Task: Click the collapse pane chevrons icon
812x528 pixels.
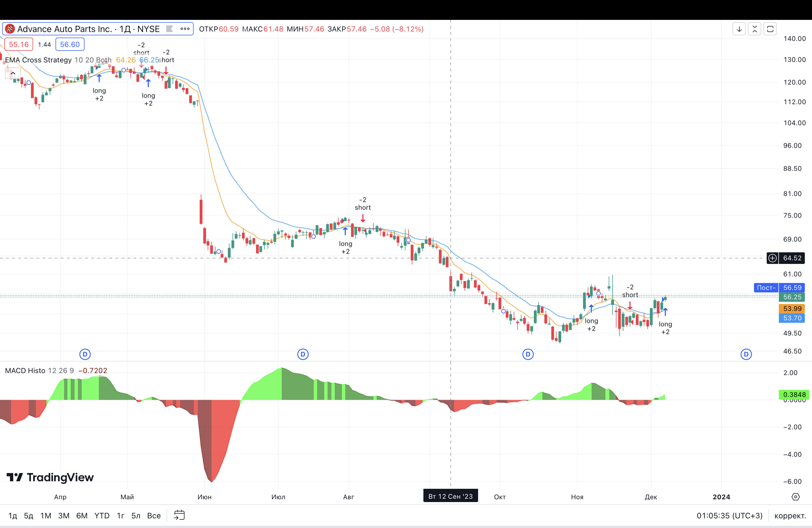Action: point(755,29)
